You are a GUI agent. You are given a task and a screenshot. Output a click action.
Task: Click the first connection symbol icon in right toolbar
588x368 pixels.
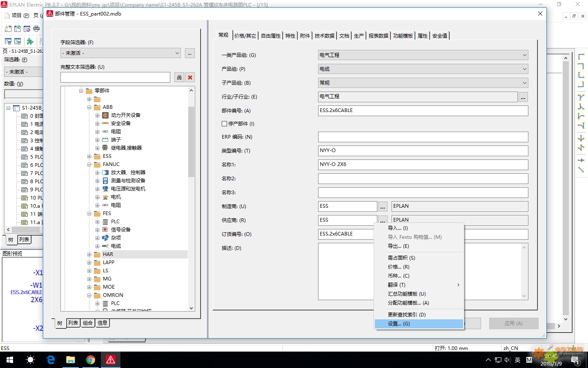[581, 56]
